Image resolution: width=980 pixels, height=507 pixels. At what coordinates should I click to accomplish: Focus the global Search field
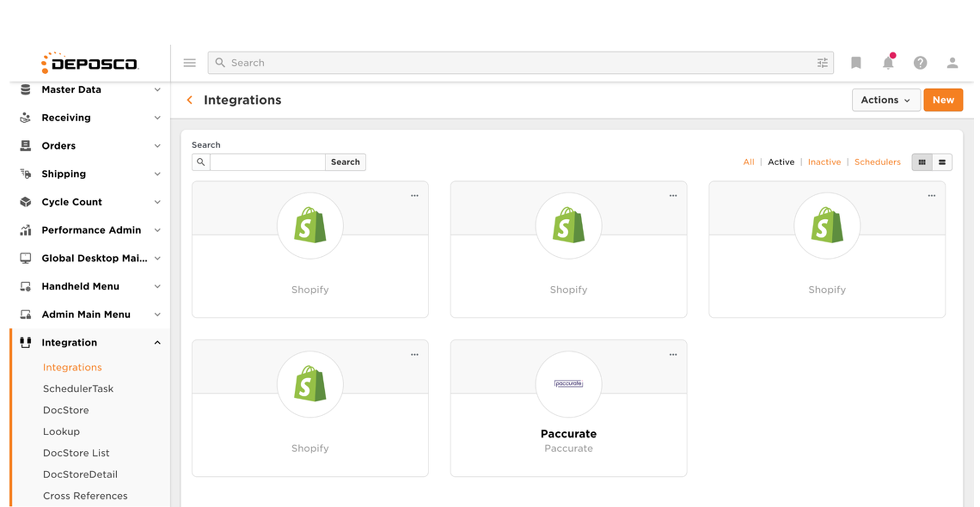[521, 63]
